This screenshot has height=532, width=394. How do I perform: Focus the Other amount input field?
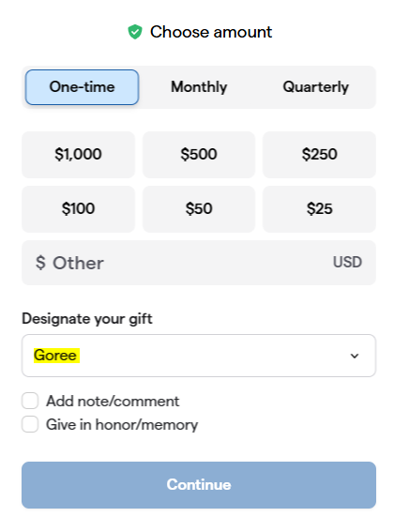[199, 263]
